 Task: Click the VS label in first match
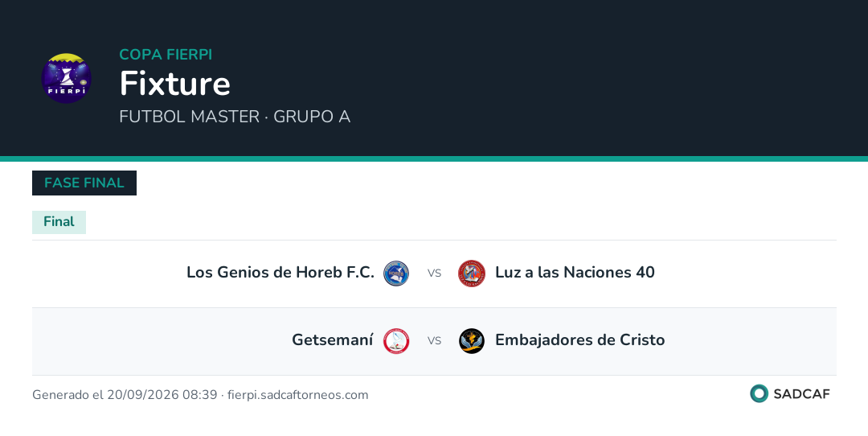(435, 274)
